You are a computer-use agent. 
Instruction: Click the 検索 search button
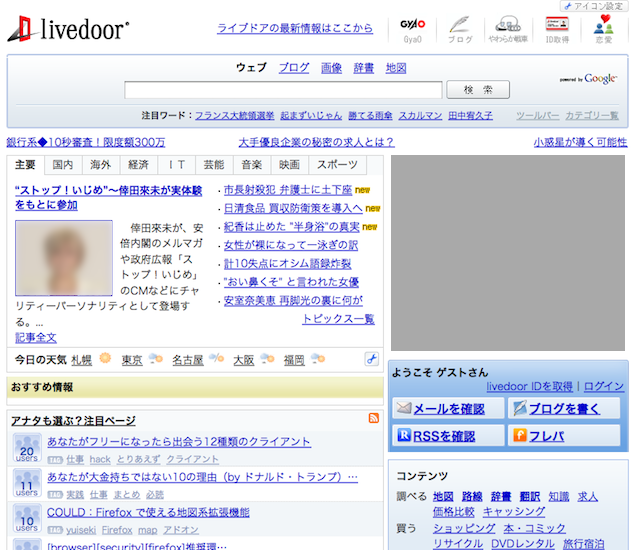[478, 90]
